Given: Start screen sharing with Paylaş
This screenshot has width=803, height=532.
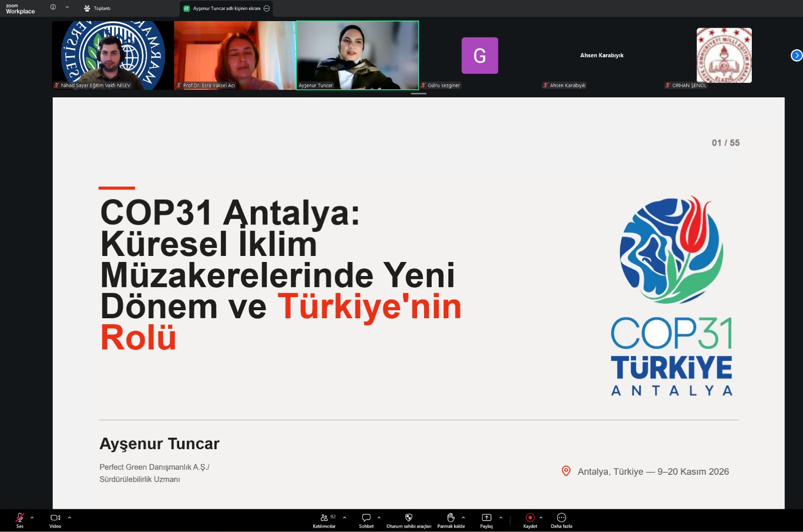Looking at the screenshot, I should (x=486, y=520).
